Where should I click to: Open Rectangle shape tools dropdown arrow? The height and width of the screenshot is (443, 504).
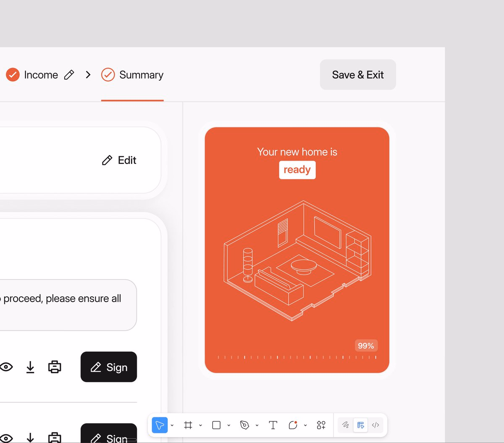(228, 425)
